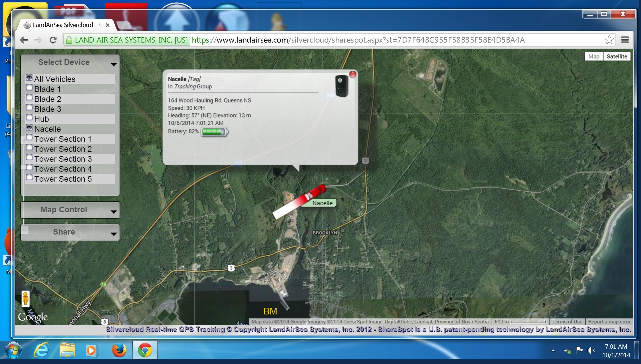
Task: Check the Tower Section 1 checkbox
Action: 29,137
